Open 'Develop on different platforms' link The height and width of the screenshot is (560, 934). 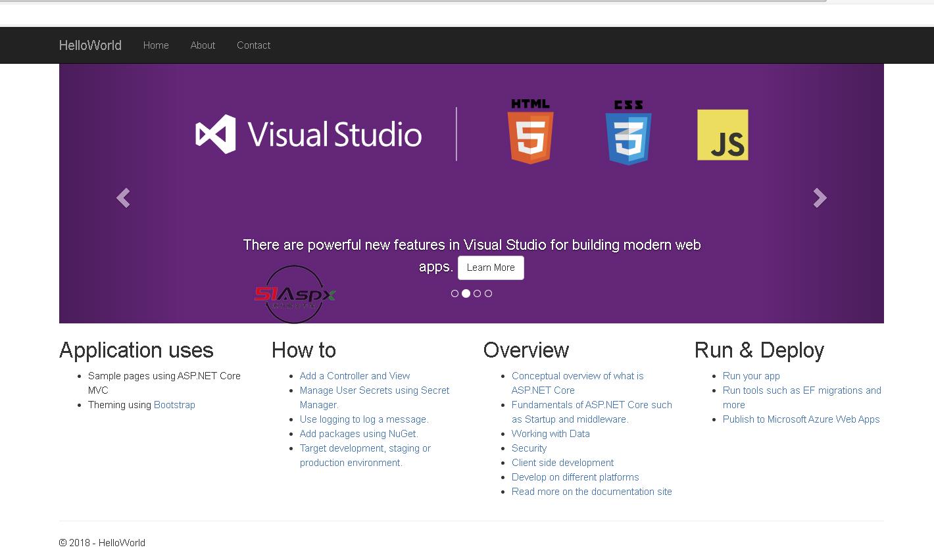[x=575, y=477]
